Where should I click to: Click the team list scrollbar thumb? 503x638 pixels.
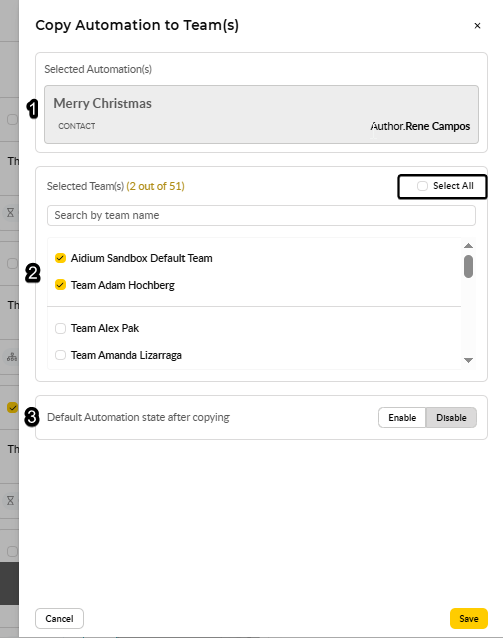468,267
